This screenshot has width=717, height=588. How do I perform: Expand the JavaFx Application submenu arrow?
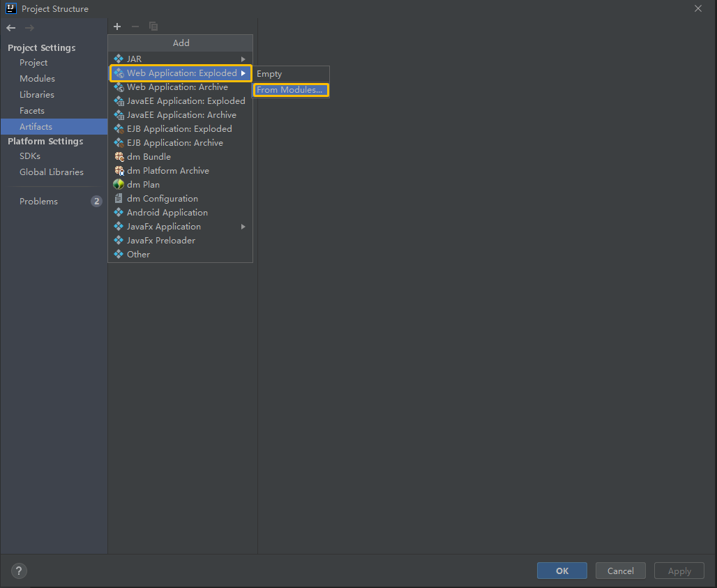click(x=243, y=227)
